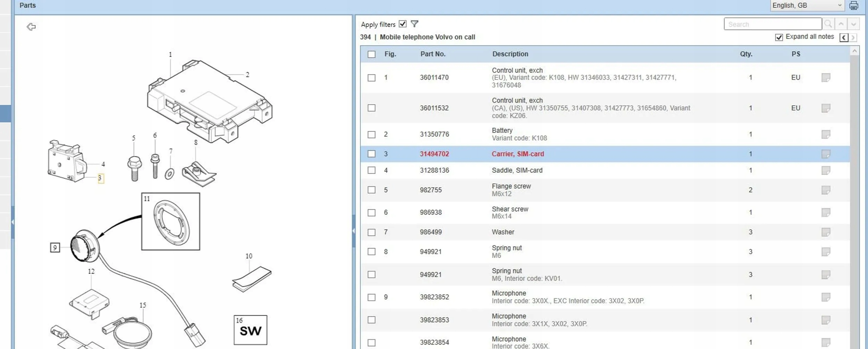Toggle the Expand all notes checkbox
The image size is (868, 349).
coord(779,37)
